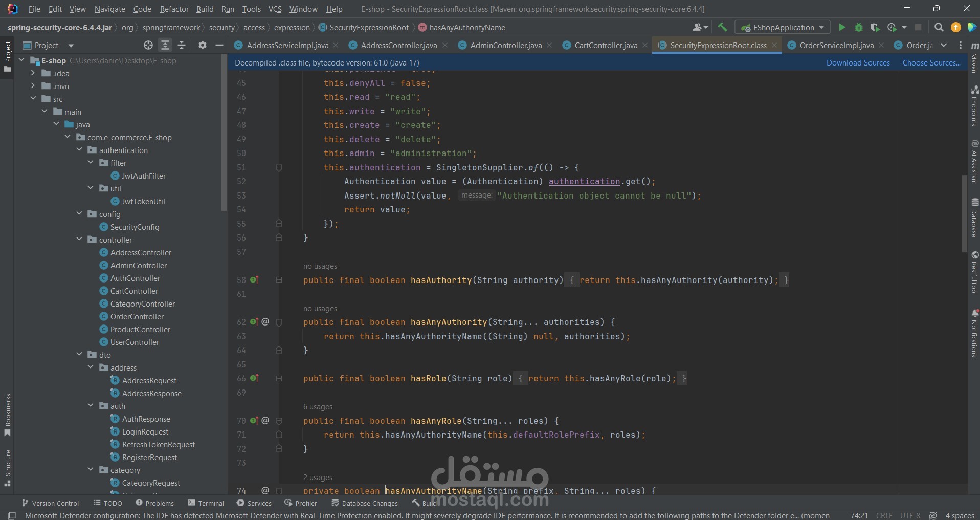Show hidden editor tabs dropdown
This screenshot has height=520, width=980.
pyautogui.click(x=944, y=46)
